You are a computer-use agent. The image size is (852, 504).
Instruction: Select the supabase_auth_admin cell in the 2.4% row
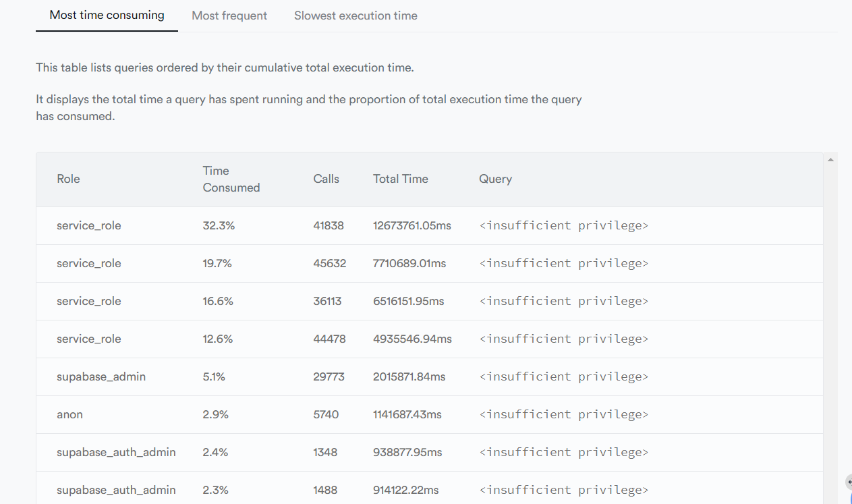click(x=116, y=452)
